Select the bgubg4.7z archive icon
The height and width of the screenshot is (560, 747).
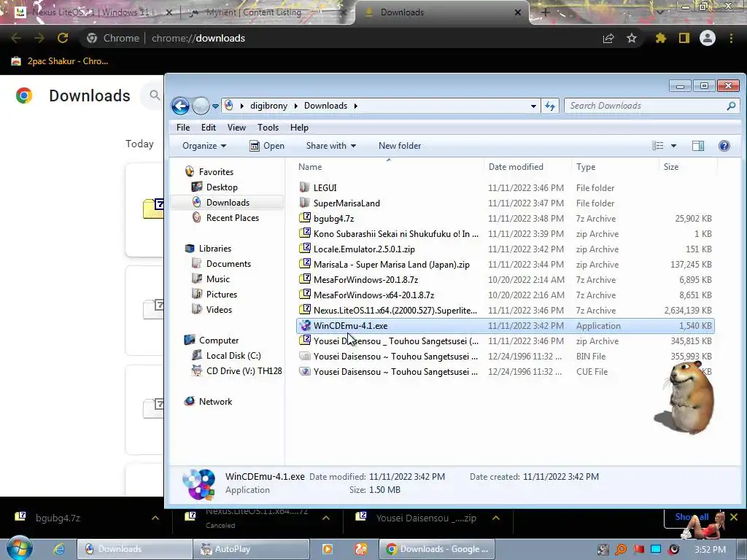pos(305,218)
